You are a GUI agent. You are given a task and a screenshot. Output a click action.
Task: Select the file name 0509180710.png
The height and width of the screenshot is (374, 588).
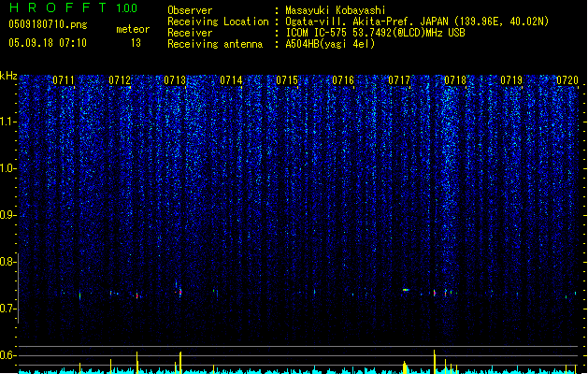coord(48,24)
